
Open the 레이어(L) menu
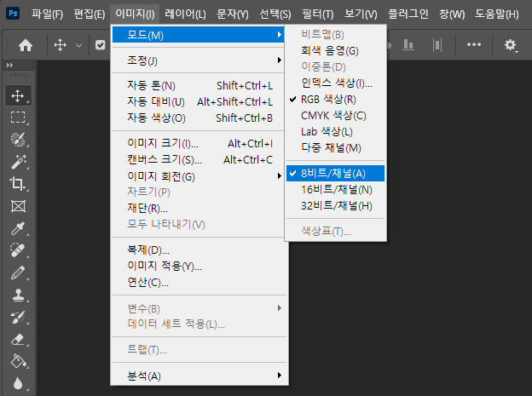[185, 14]
